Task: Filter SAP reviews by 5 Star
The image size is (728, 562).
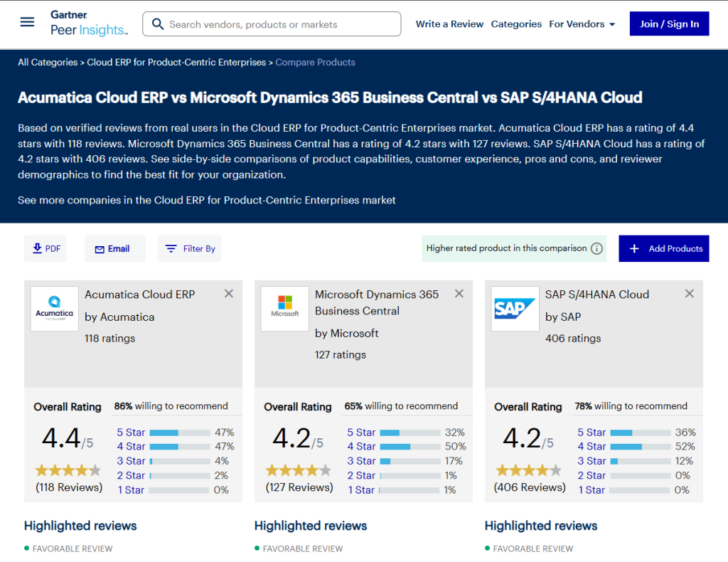Action: point(591,433)
